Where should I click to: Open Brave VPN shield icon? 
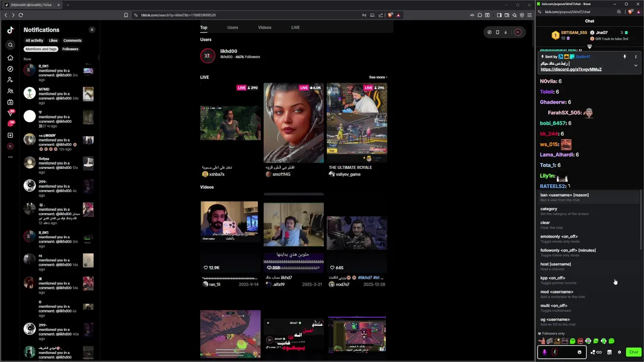(522, 15)
